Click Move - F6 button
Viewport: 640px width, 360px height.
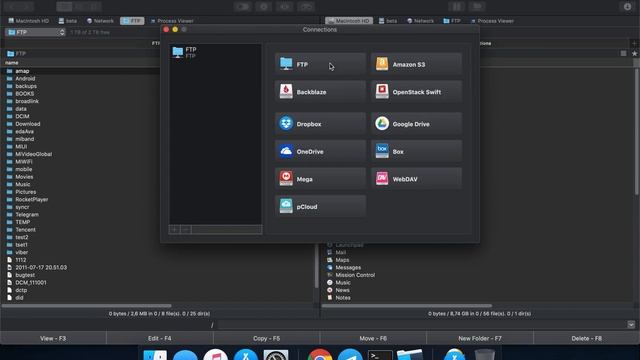point(373,338)
